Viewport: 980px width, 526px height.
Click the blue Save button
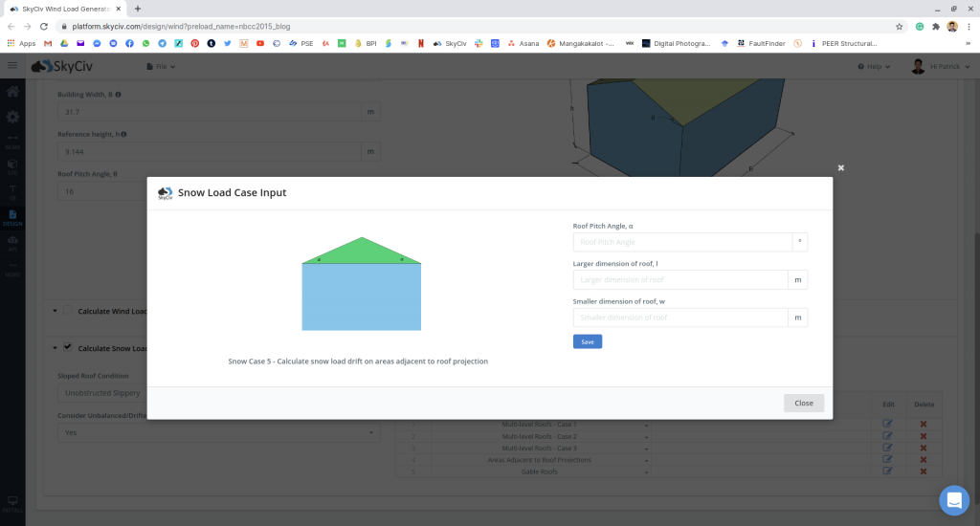[587, 341]
